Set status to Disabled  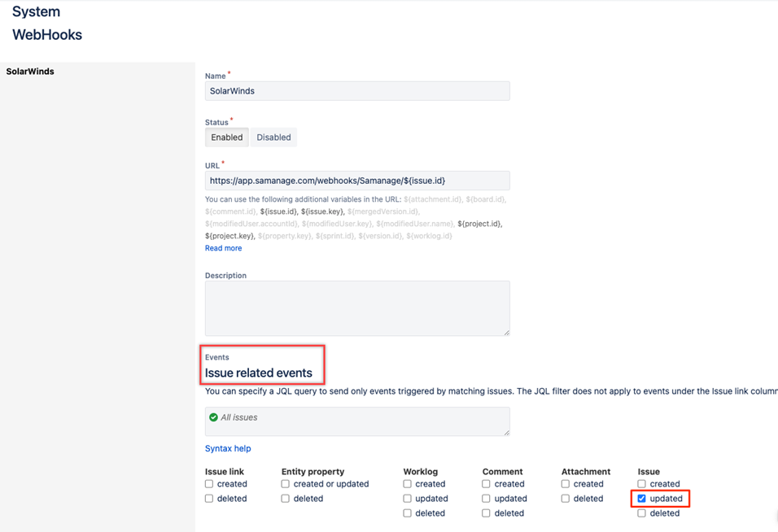[273, 137]
